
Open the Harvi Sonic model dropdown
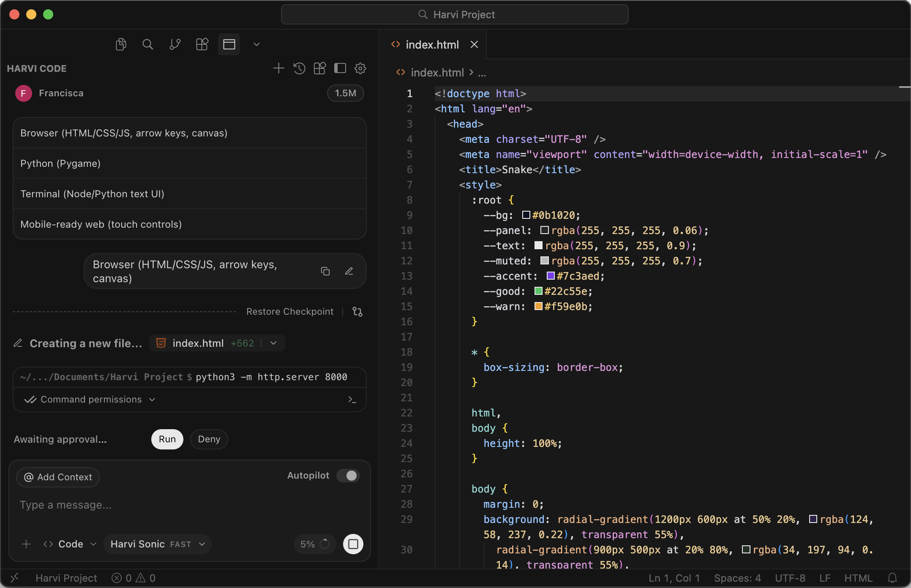tap(158, 544)
